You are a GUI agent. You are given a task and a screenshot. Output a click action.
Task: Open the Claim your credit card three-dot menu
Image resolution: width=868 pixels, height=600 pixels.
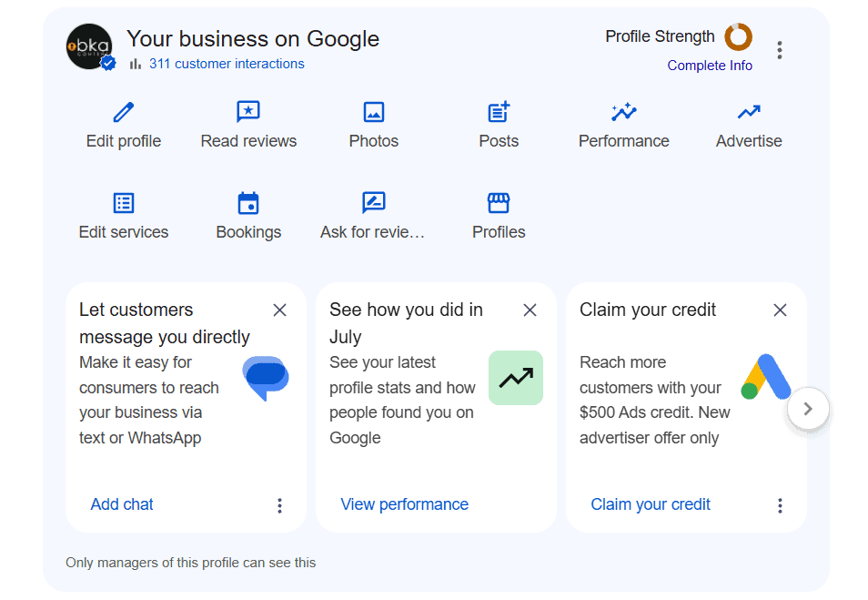tap(780, 505)
